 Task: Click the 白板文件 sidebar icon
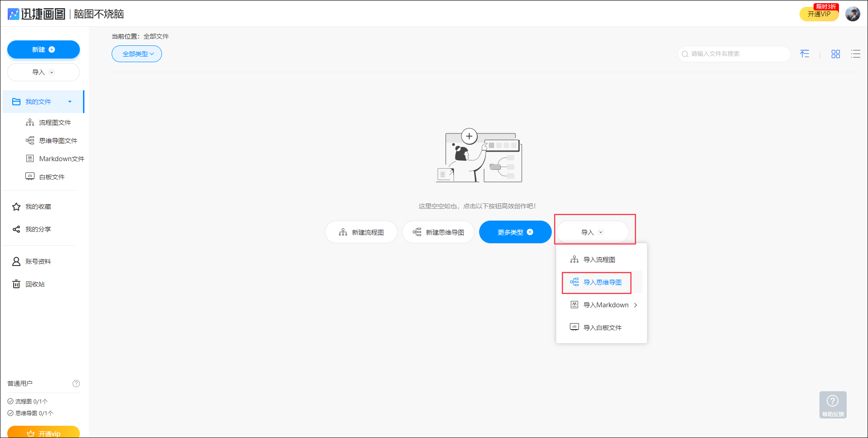click(x=30, y=177)
